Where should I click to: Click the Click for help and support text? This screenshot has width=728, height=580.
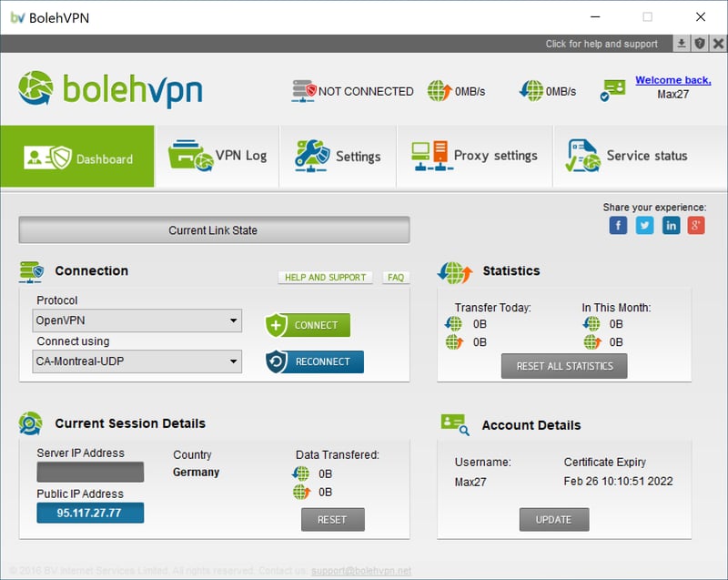click(602, 44)
